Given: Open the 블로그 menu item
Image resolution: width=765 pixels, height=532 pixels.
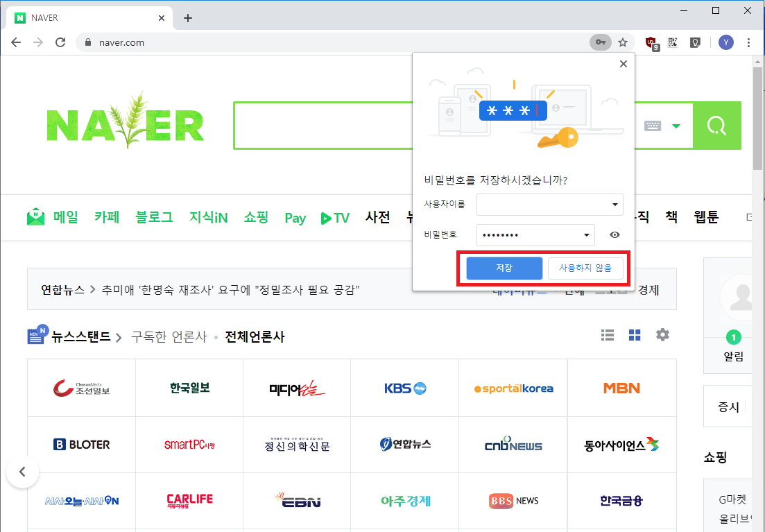Looking at the screenshot, I should (x=154, y=216).
